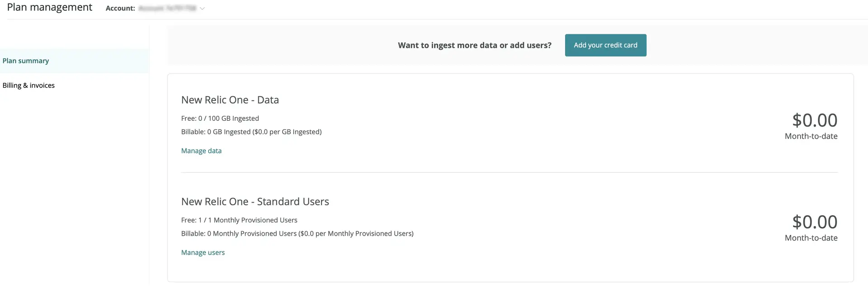Click the "Account:" label

click(x=120, y=9)
